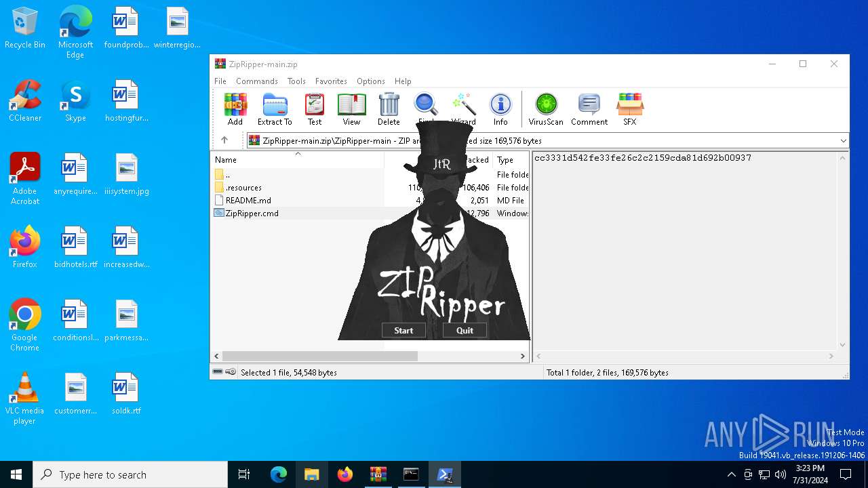Click Quit on ZIP Ripper splash
The width and height of the screenshot is (868, 488).
click(x=465, y=331)
